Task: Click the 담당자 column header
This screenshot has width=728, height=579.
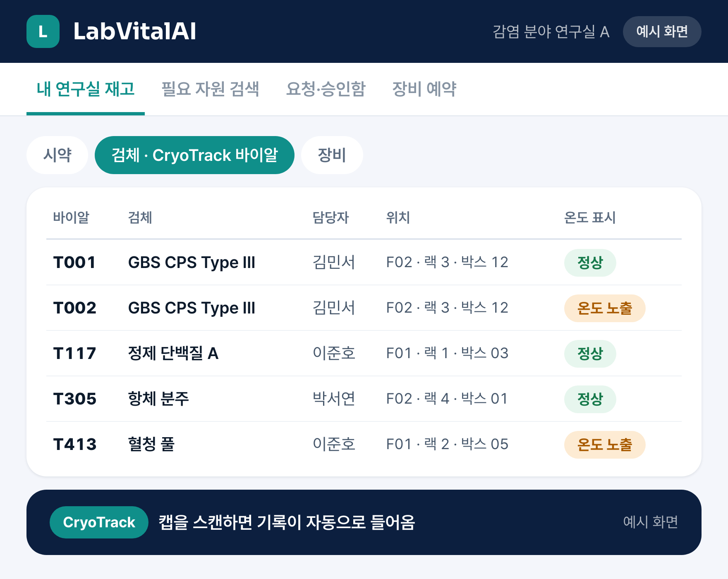Action: (330, 218)
